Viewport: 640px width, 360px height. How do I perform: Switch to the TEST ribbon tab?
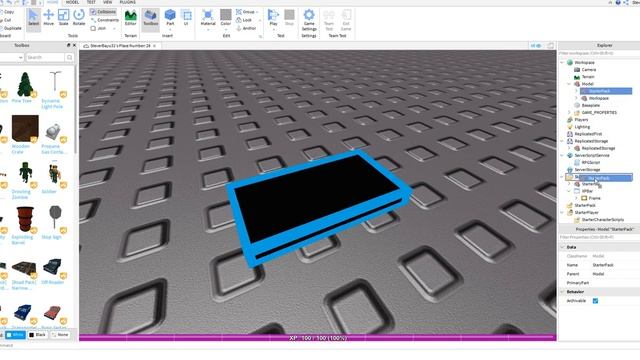(x=91, y=2)
